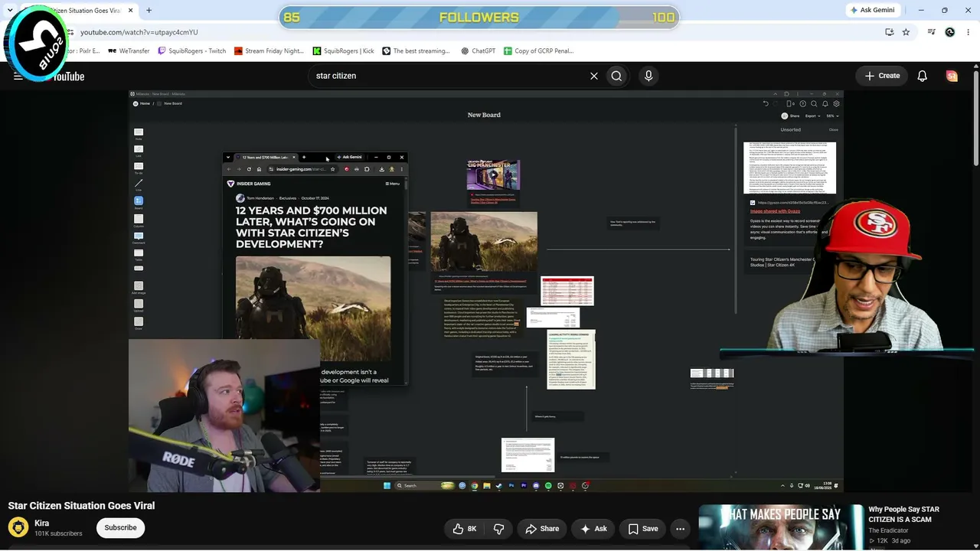Screen dimensions: 980x551
Task: Click the main video player area
Action: point(486,291)
